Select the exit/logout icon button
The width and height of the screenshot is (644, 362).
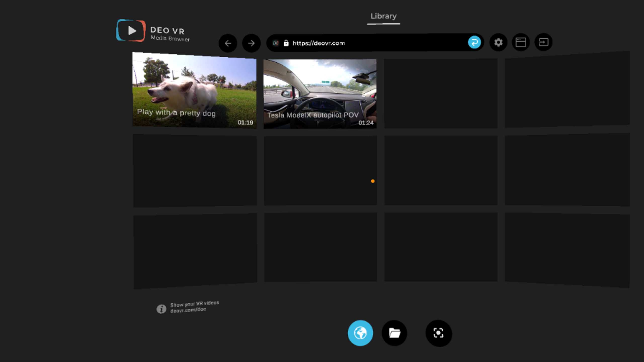[x=544, y=42]
